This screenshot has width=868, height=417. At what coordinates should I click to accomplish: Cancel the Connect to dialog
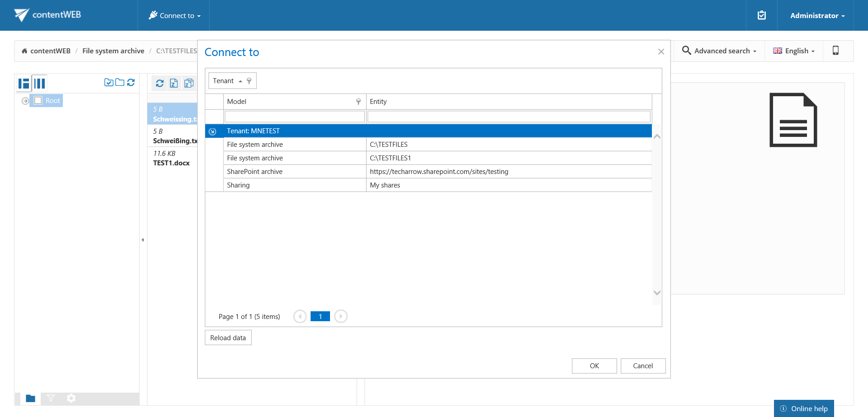pos(643,366)
